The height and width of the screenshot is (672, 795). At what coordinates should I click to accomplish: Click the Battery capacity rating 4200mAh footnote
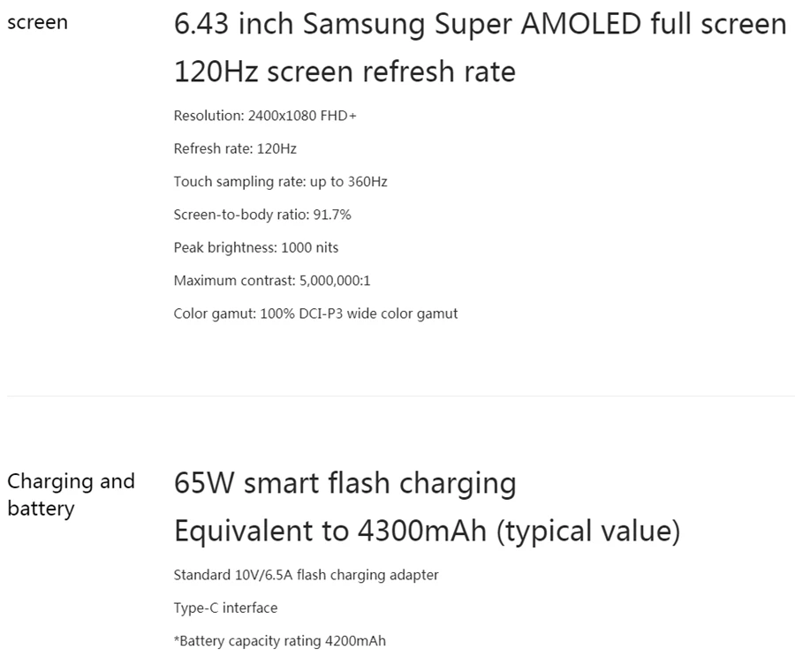[280, 641]
